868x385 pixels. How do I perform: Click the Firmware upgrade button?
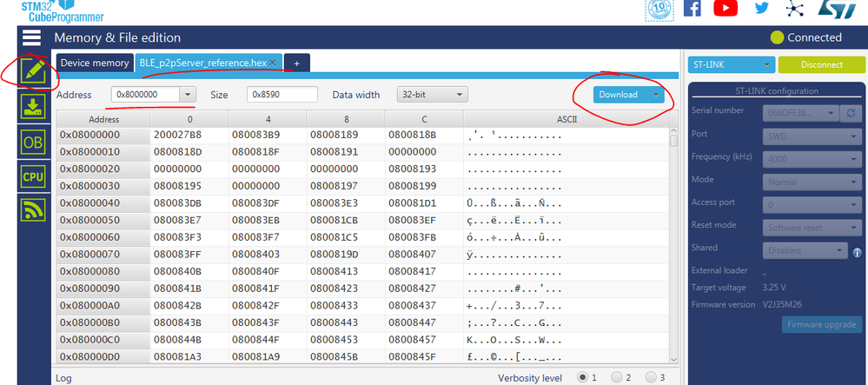coord(821,325)
